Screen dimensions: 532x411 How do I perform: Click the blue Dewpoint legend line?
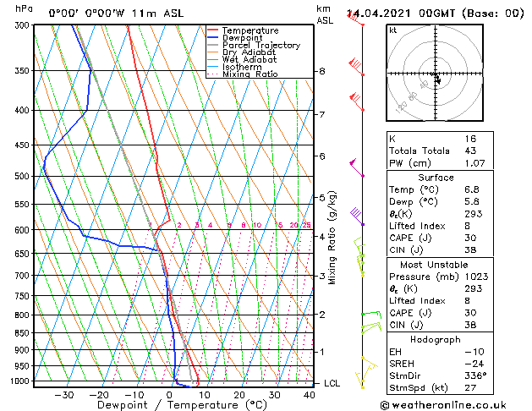tap(212, 38)
